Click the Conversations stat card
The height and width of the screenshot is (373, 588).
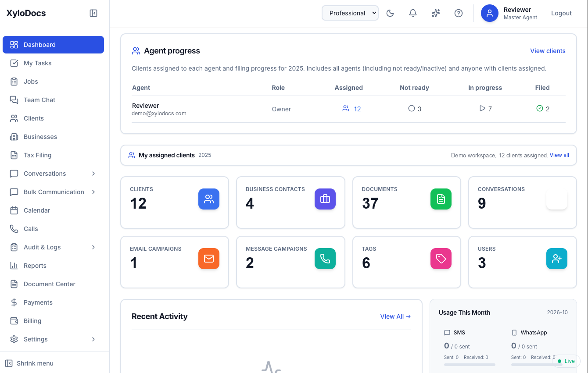coord(523,202)
